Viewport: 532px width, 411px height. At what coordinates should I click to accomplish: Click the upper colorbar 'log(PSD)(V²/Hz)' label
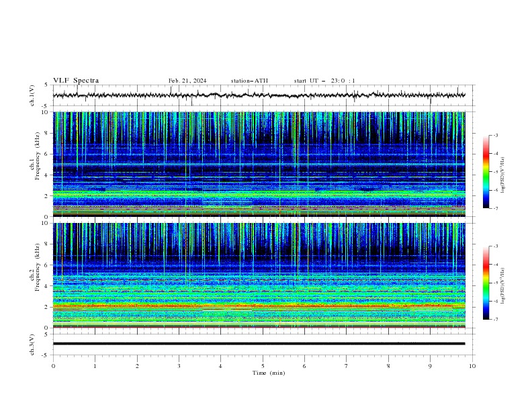(503, 175)
